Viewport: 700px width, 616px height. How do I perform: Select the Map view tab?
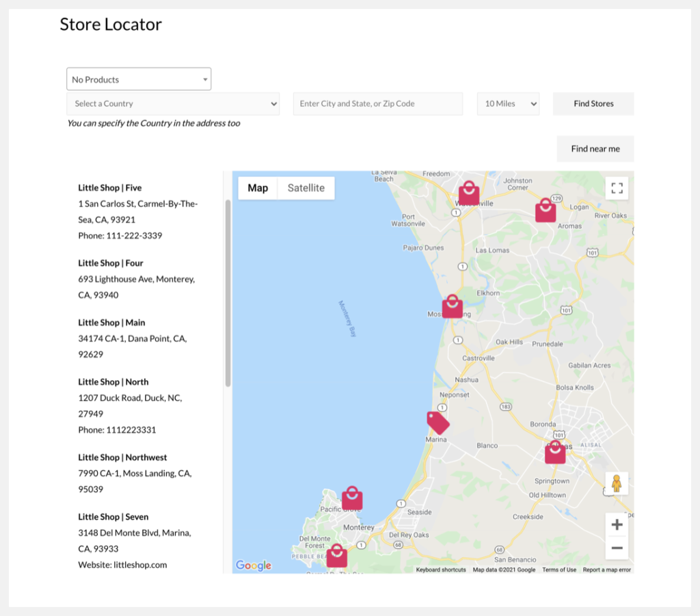tap(258, 188)
